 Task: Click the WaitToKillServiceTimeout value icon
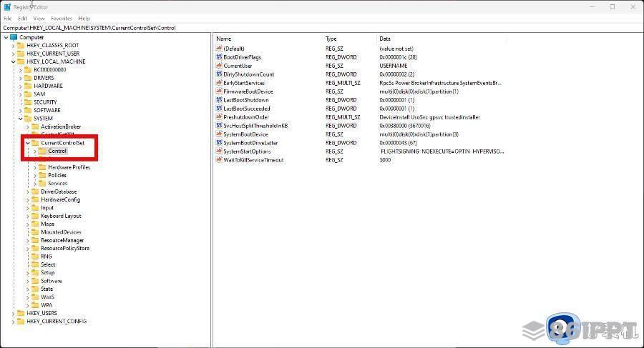(219, 160)
